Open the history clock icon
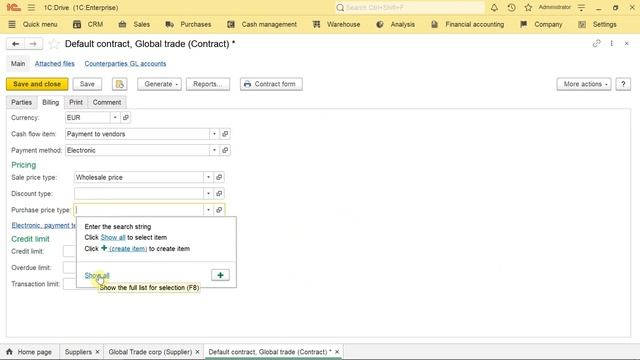Screen dimensions: 640x360 511,7
